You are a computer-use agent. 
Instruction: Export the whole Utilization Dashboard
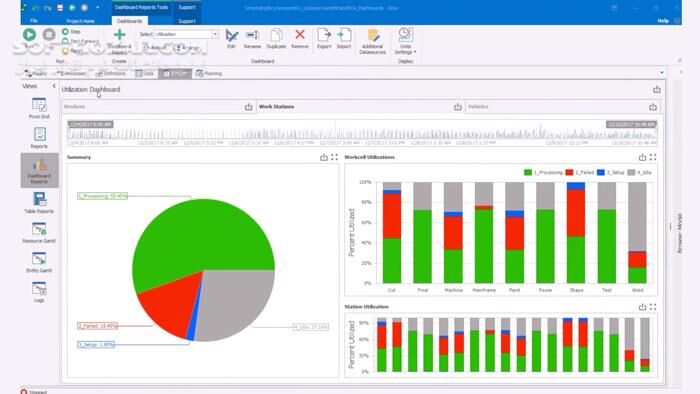(657, 90)
